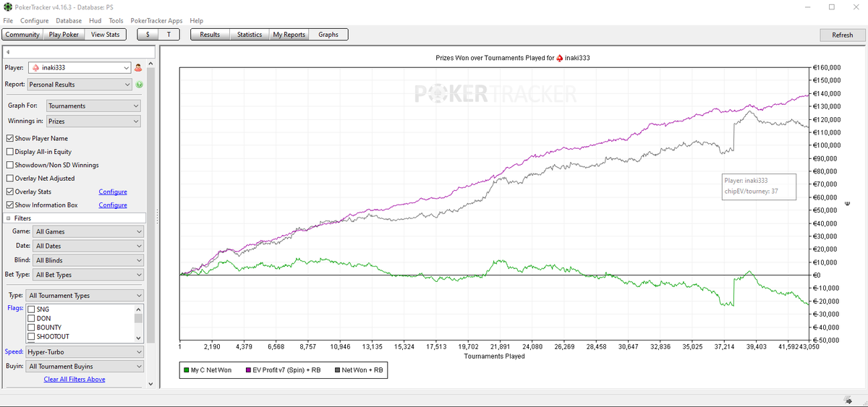Click Configure link next to Show Information Box

113,205
